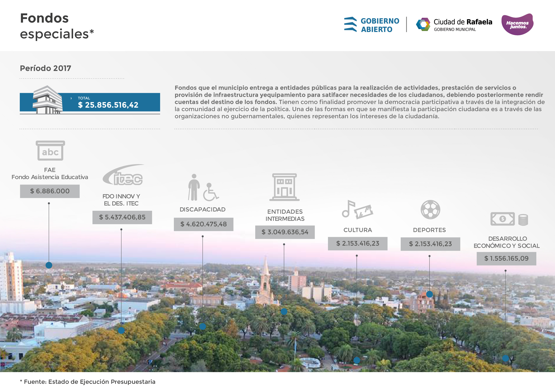Click the soccer ball Deportes icon
The width and height of the screenshot is (555, 392).
[430, 209]
